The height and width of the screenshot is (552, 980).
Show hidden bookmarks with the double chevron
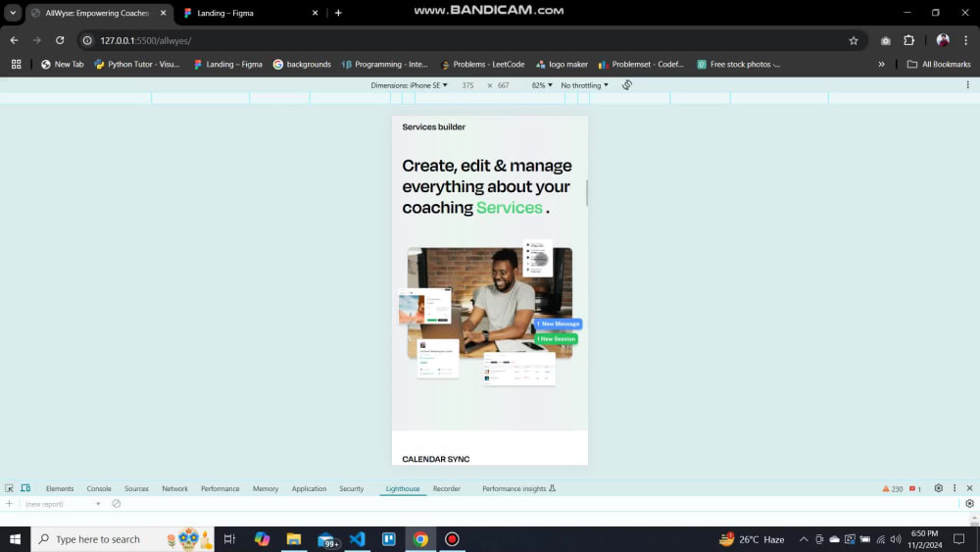[x=881, y=64]
